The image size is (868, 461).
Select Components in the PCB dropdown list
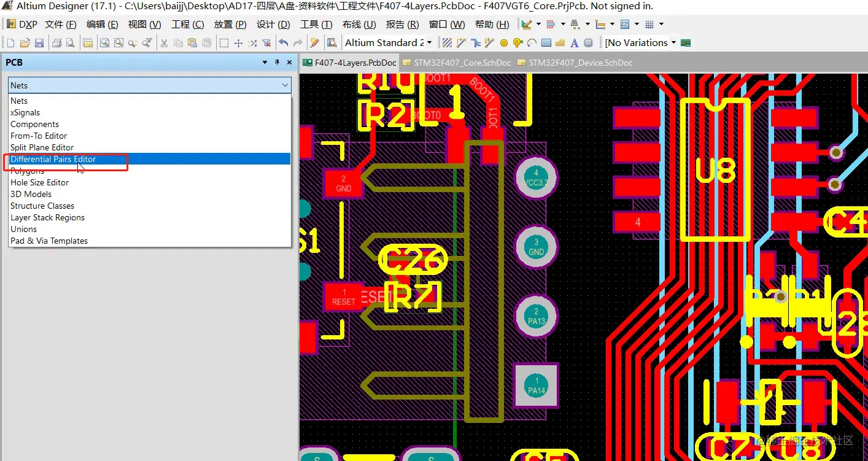tap(150, 124)
